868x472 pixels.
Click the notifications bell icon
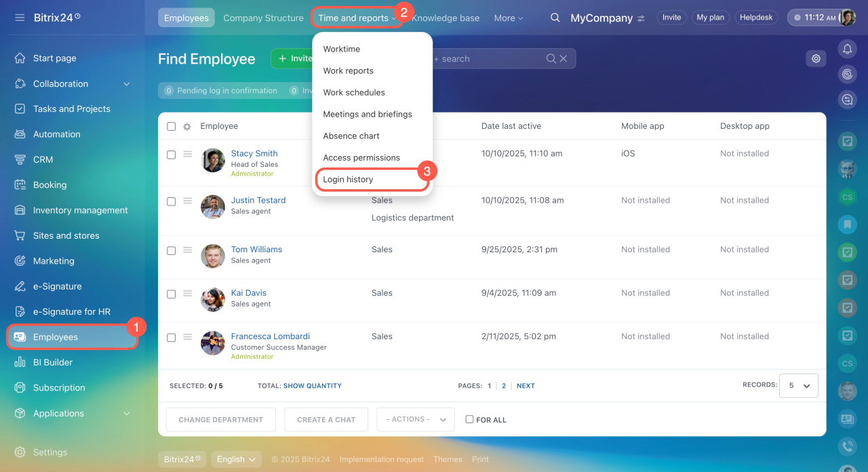[846, 49]
